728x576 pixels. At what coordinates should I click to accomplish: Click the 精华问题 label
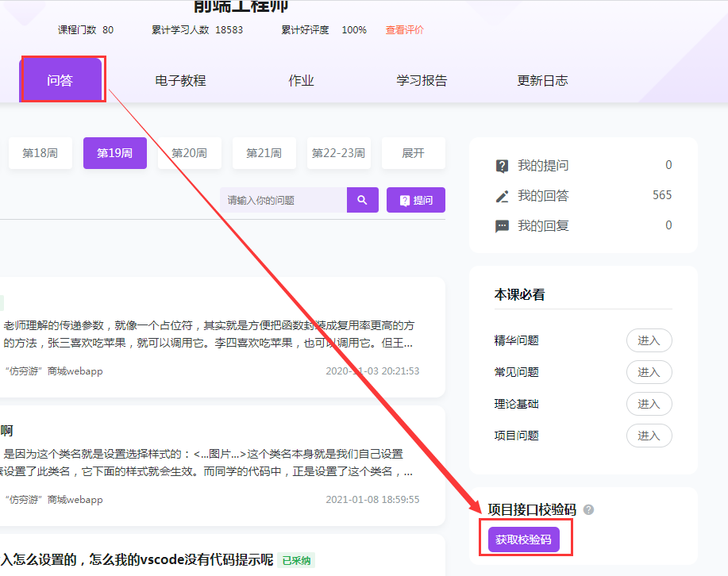517,340
